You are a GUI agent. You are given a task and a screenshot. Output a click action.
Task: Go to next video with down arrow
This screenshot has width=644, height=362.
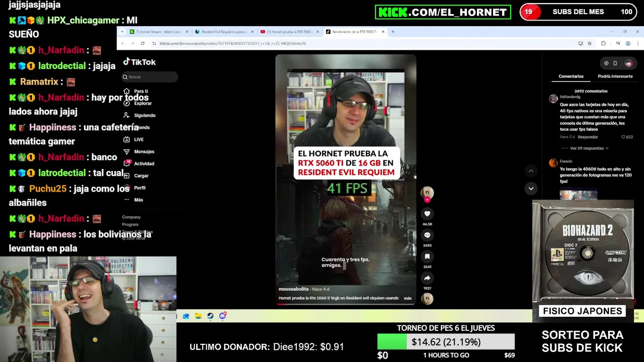(x=531, y=189)
